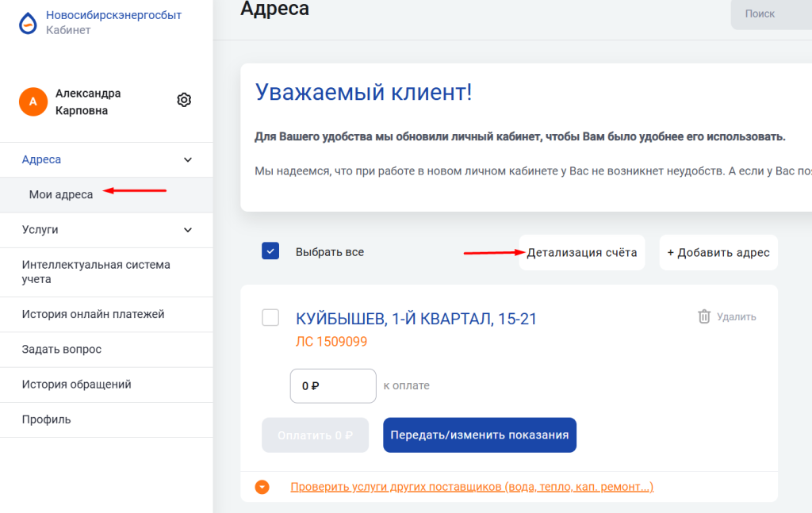Click 'Передать/изменить показания' button

pyautogui.click(x=479, y=435)
